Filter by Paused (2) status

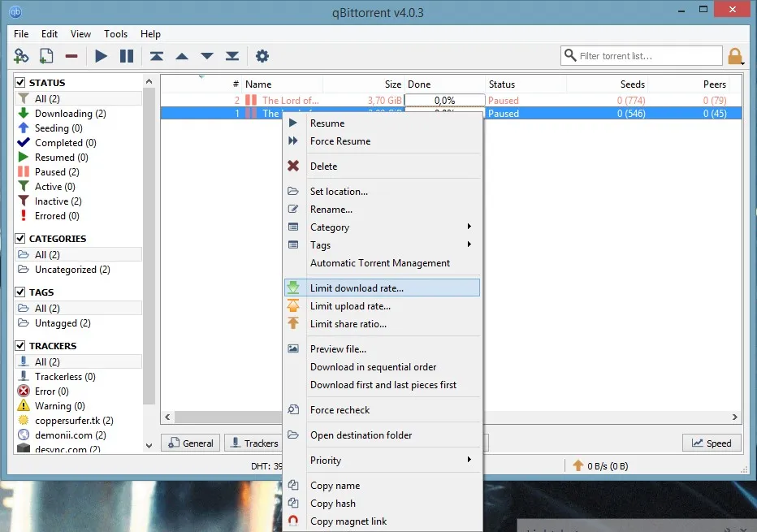tap(57, 172)
